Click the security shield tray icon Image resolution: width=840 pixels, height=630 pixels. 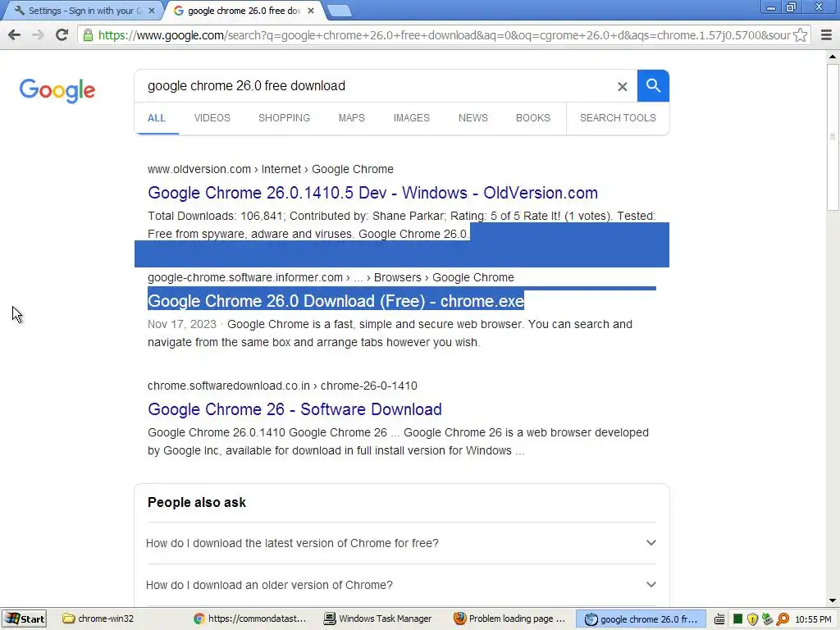tap(753, 619)
